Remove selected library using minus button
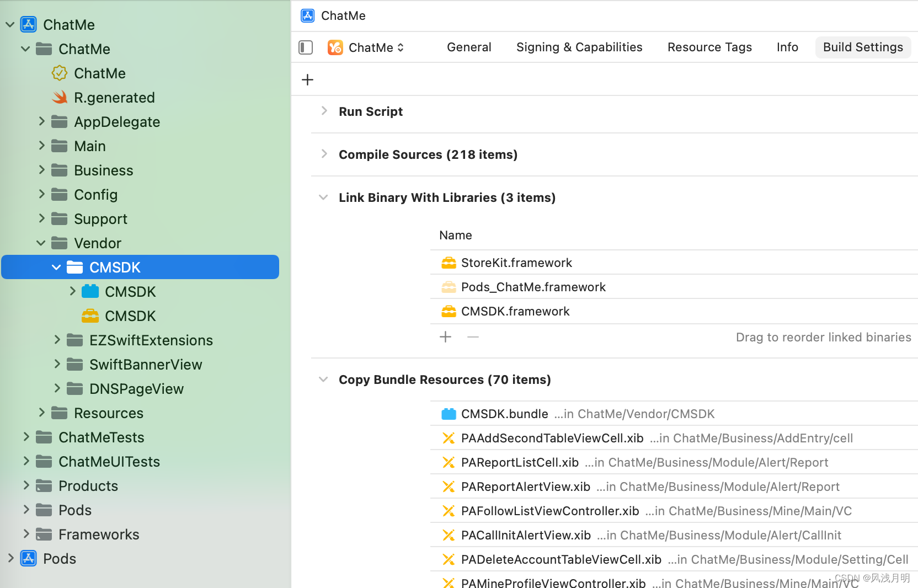918x588 pixels. coord(472,336)
